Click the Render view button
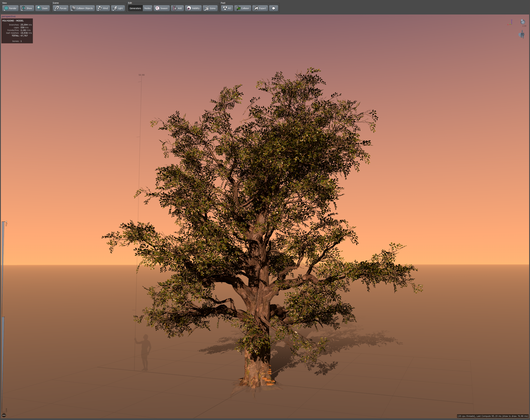 coord(10,8)
